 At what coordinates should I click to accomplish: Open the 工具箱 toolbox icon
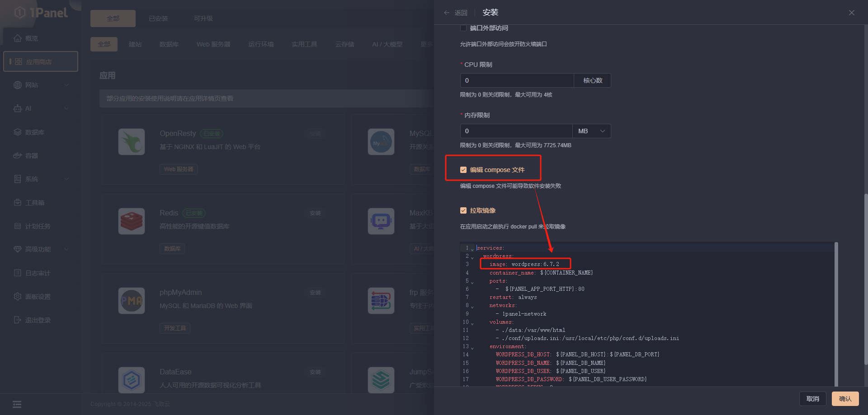click(18, 203)
